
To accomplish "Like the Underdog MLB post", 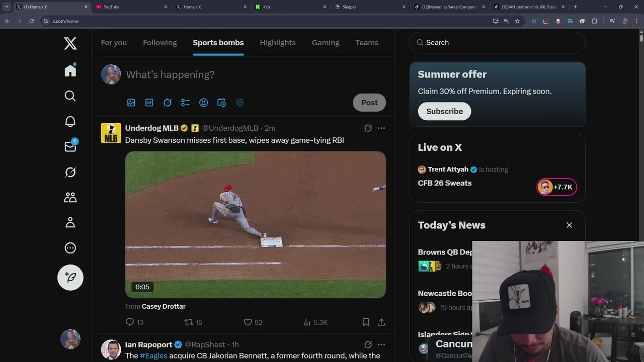I will pos(253,322).
